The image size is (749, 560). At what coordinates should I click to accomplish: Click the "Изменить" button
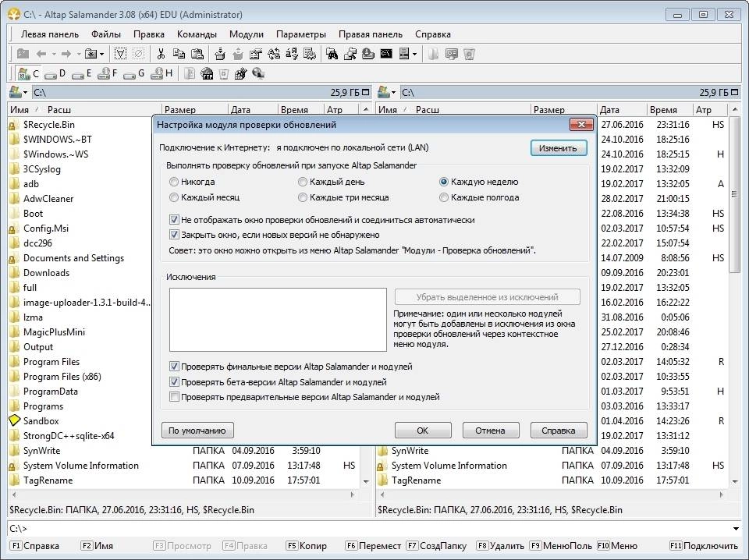559,148
